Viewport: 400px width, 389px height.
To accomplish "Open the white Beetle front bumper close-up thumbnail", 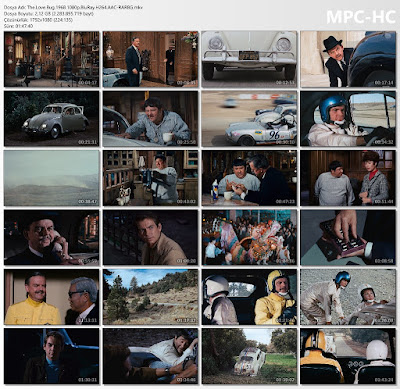I will click(249, 59).
